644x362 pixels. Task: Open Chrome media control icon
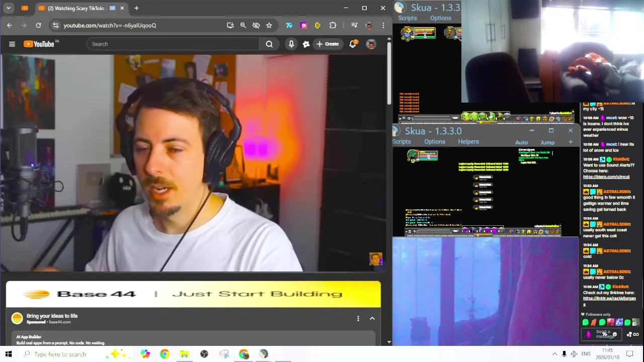click(x=354, y=25)
